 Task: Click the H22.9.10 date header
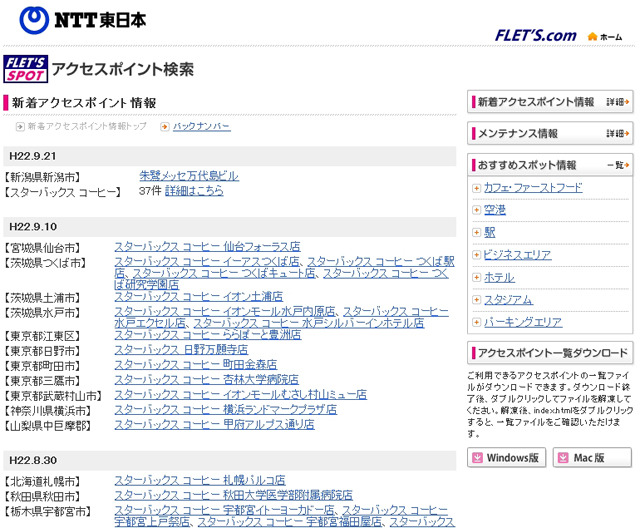pyautogui.click(x=229, y=227)
